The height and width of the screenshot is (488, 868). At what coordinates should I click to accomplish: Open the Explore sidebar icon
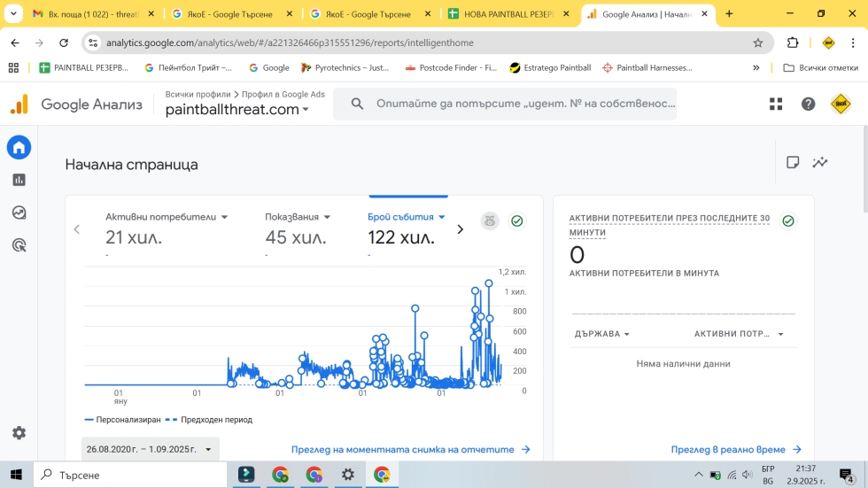(19, 213)
